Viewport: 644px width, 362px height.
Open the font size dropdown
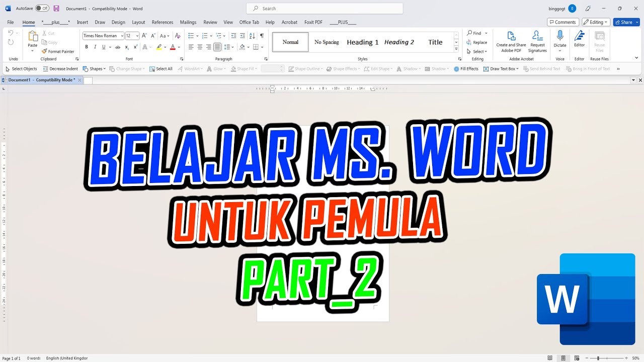click(137, 36)
